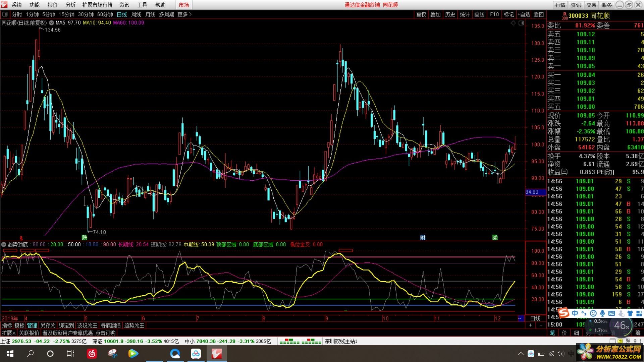Switch to the 市场 tab
The width and height of the screenshot is (644, 362).
tap(184, 5)
